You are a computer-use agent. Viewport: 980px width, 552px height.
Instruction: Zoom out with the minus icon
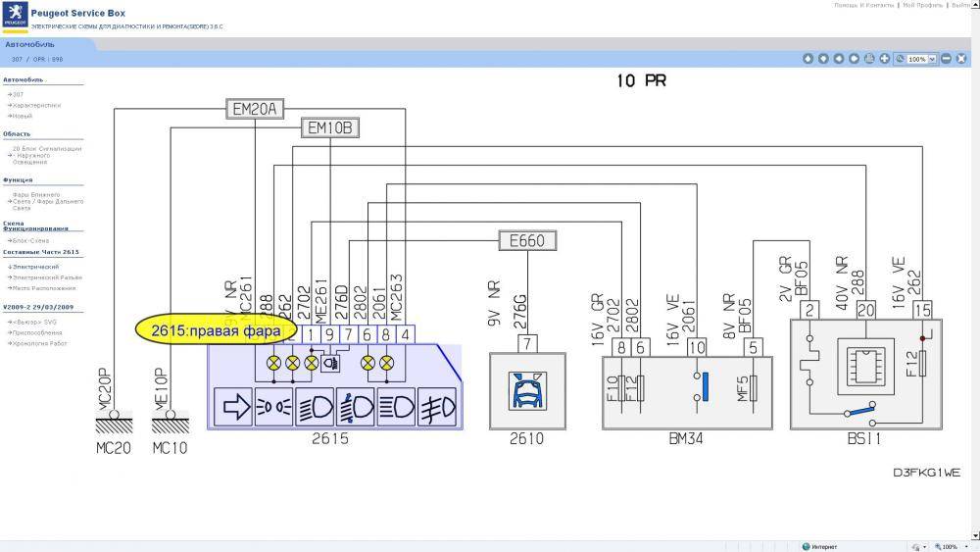(946, 59)
